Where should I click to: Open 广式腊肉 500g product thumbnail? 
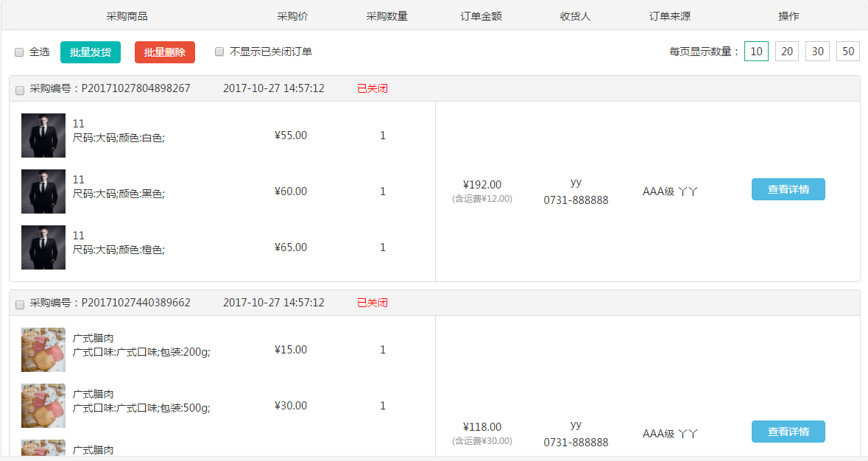[x=43, y=406]
